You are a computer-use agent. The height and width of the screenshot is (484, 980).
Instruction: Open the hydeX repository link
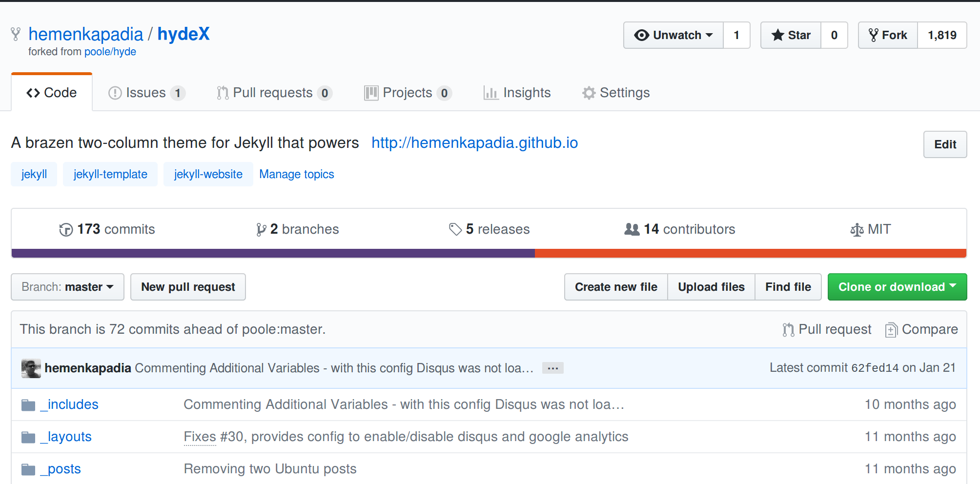point(184,34)
